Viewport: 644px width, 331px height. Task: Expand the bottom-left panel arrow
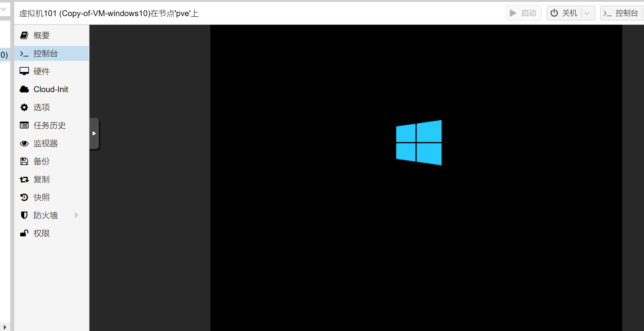(x=5, y=327)
